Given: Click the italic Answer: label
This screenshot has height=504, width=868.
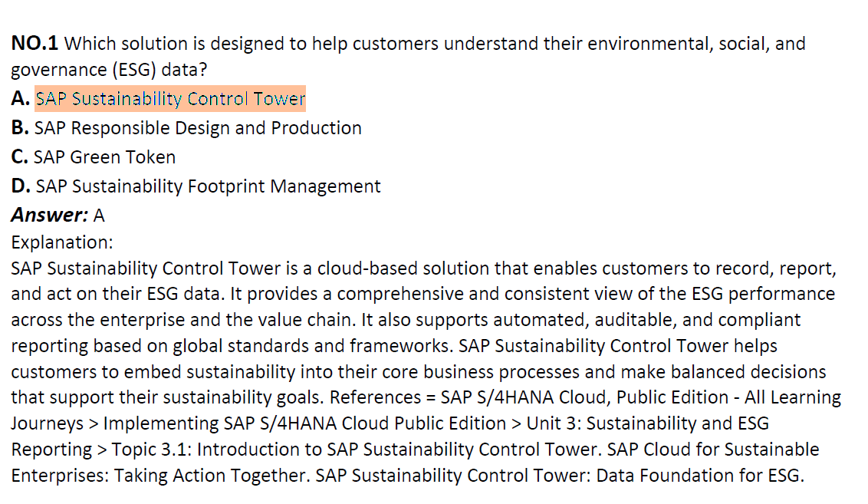Looking at the screenshot, I should 49,215.
